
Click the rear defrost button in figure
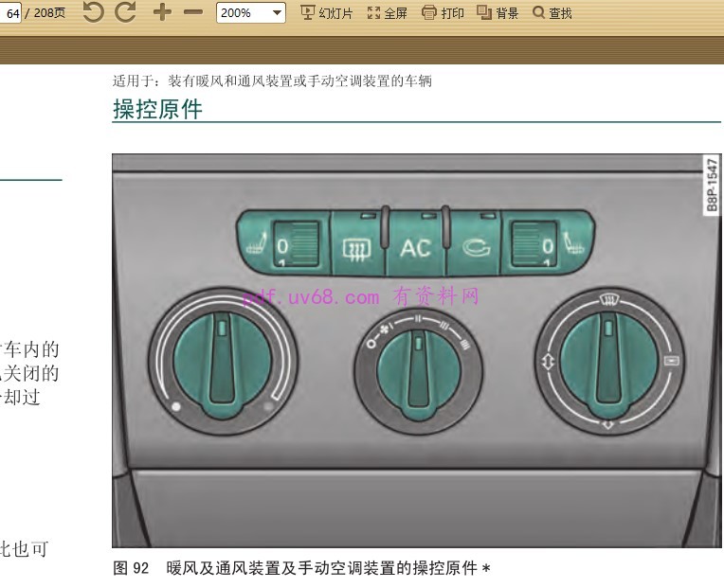pyautogui.click(x=356, y=248)
